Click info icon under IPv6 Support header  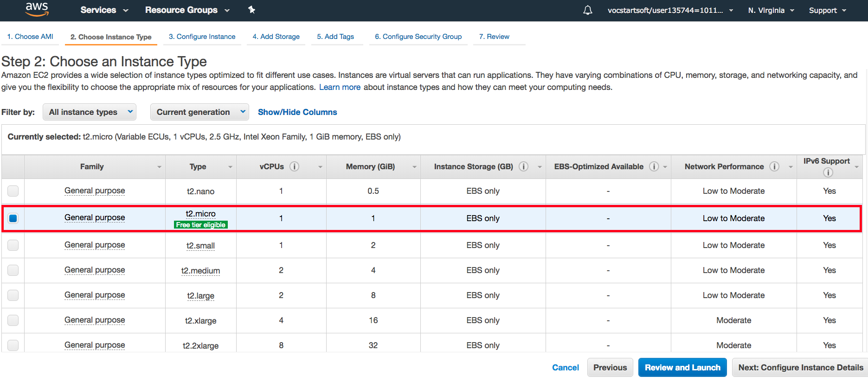(828, 172)
